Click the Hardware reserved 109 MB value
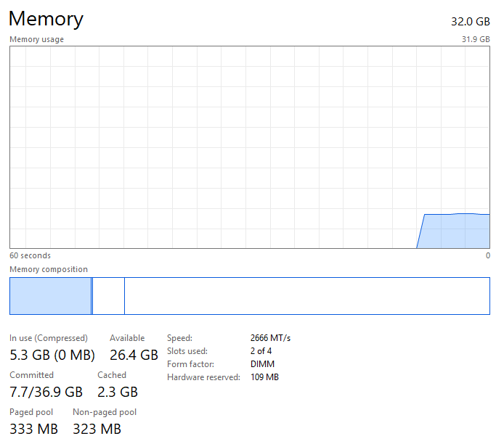This screenshot has width=504, height=444. click(x=264, y=377)
